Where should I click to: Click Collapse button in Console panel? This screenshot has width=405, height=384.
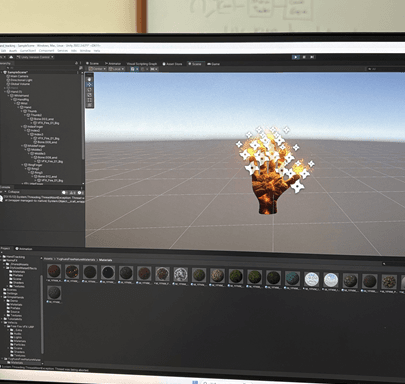14,192
